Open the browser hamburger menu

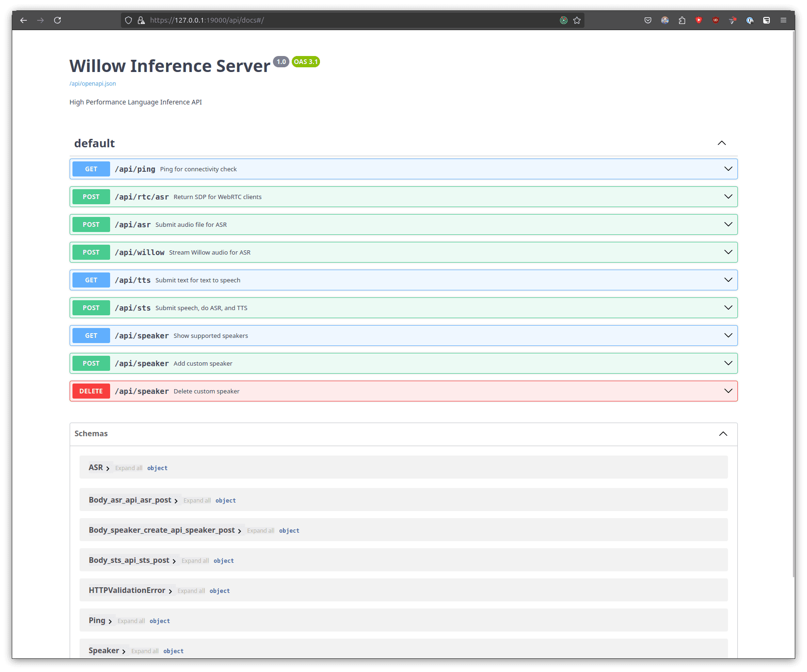tap(783, 20)
